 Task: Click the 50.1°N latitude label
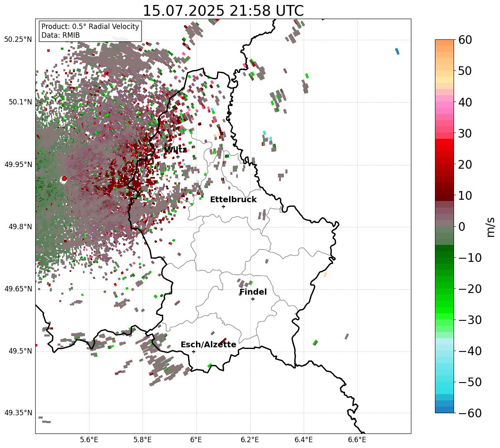coord(20,102)
